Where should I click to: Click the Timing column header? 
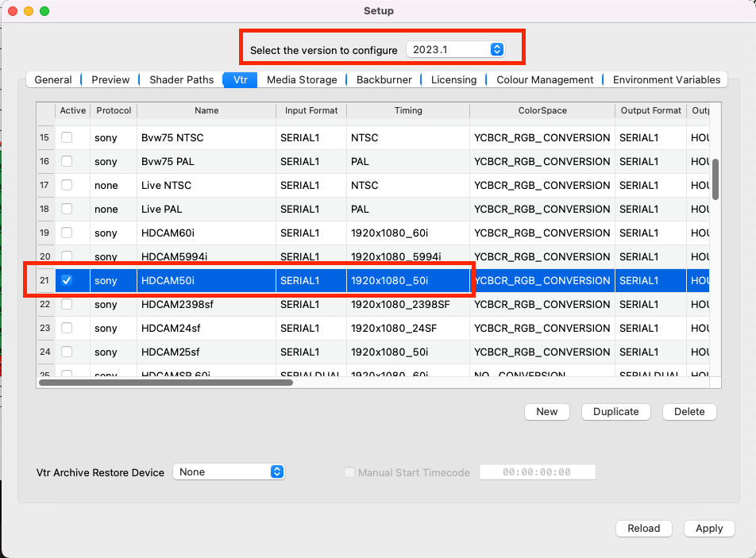click(x=408, y=110)
